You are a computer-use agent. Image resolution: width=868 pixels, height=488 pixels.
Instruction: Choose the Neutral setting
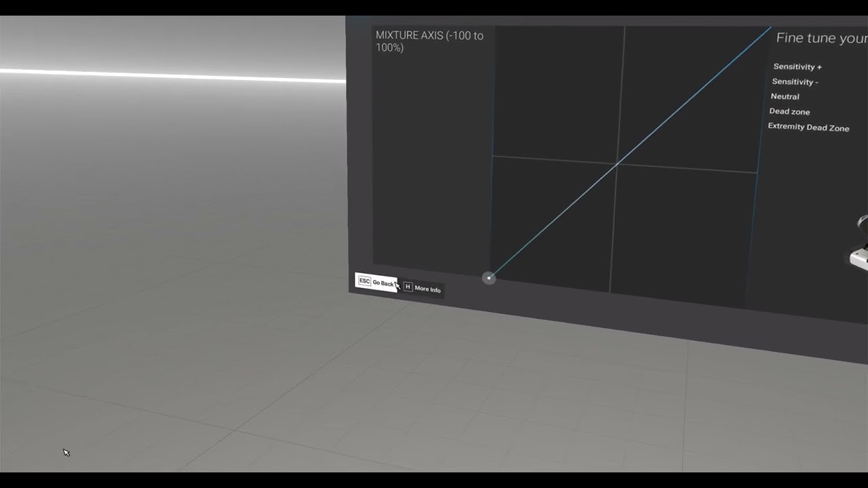(785, 96)
